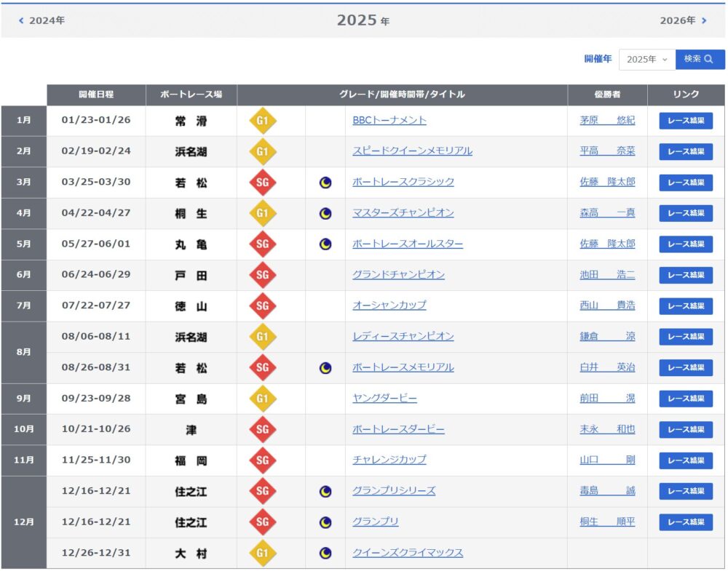
Task: Go to previous year 2024年
Action: pyautogui.click(x=42, y=20)
